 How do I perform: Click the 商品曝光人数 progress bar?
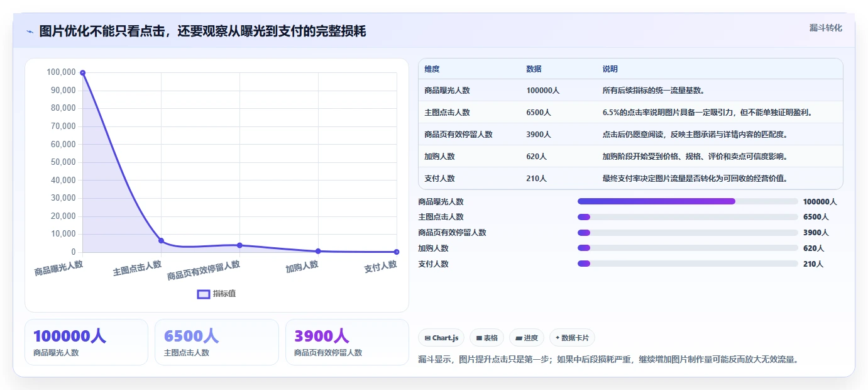click(x=687, y=201)
